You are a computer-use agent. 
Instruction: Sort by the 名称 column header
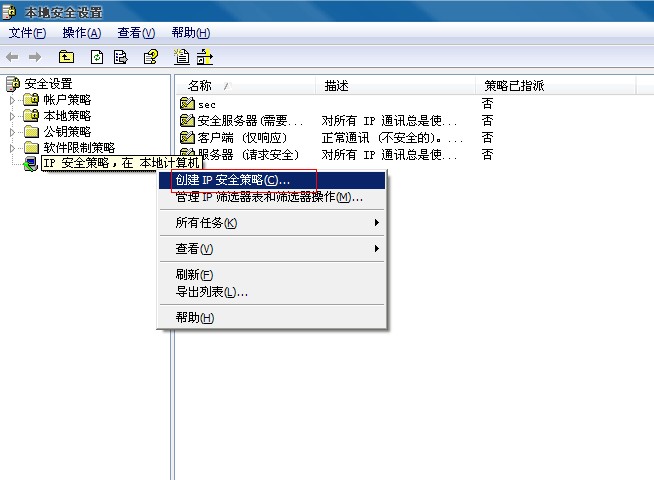coord(246,86)
